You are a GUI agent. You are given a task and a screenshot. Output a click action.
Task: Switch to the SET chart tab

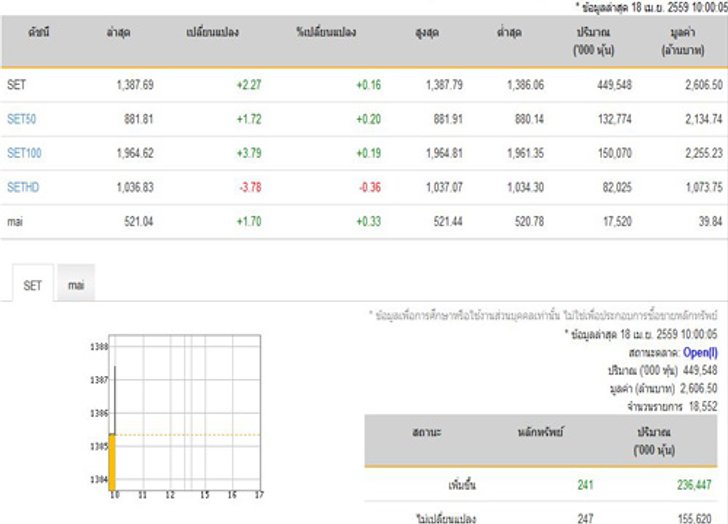pyautogui.click(x=32, y=284)
